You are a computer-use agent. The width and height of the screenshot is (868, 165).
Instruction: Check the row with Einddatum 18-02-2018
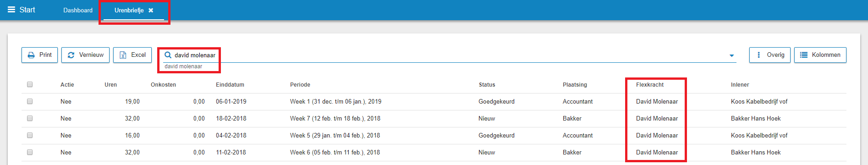click(30, 118)
